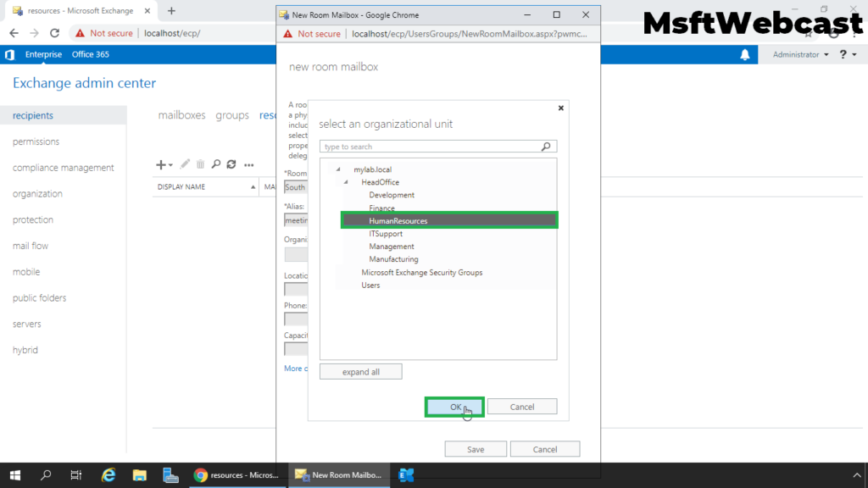The width and height of the screenshot is (868, 488).
Task: Open the mobile section
Action: coord(26,272)
